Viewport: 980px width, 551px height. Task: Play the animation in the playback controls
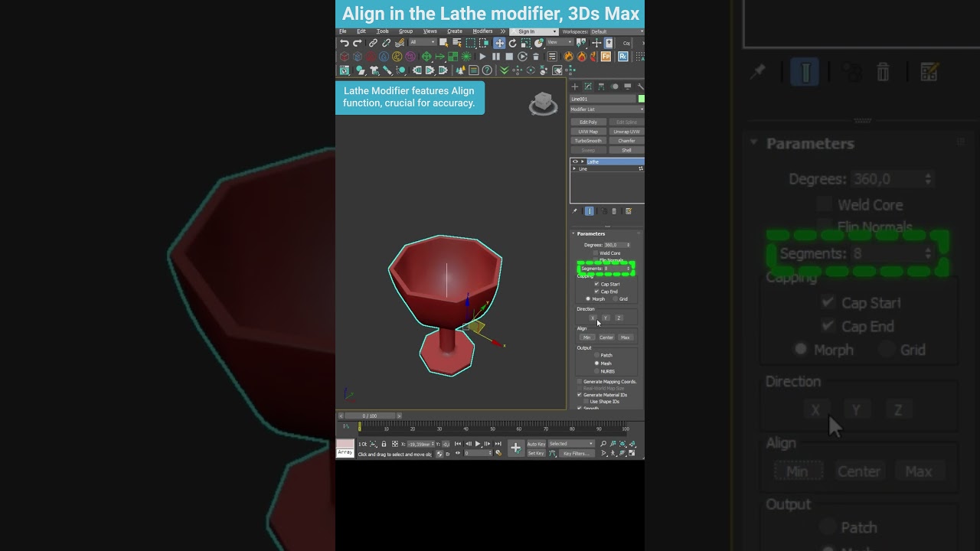(479, 444)
